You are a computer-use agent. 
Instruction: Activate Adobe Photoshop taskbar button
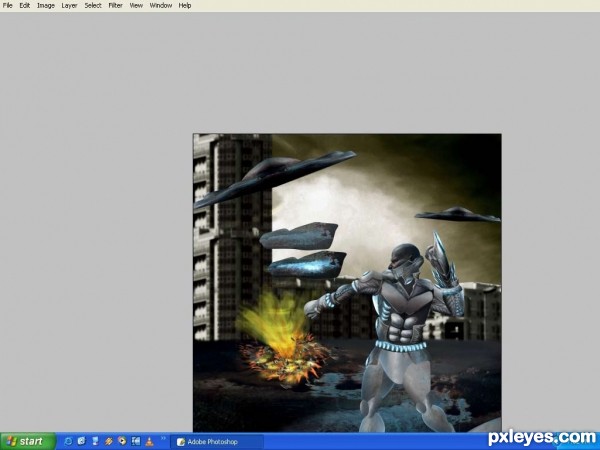[217, 442]
